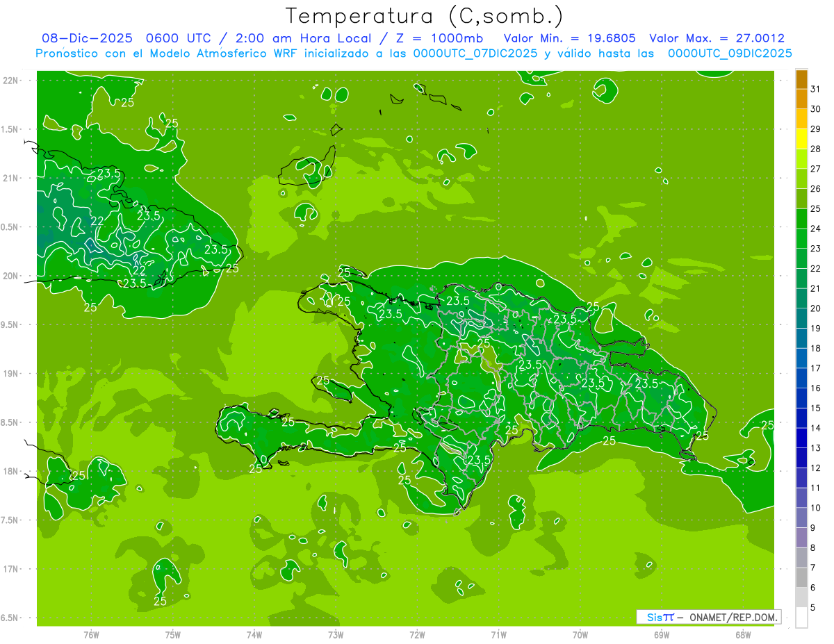Viewport: 834px width, 644px height.
Task: Pick the blue swatch between 15 and 16
Action: tap(801, 398)
